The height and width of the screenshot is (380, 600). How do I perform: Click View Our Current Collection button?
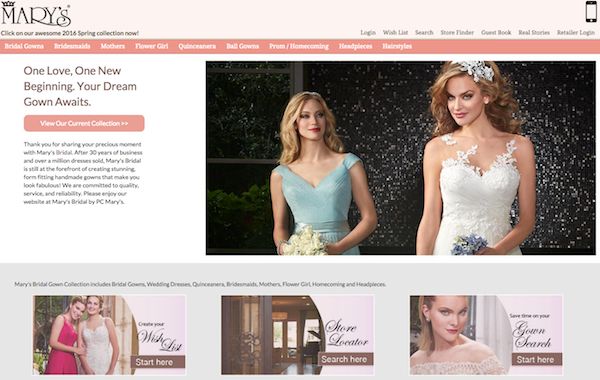pos(84,123)
